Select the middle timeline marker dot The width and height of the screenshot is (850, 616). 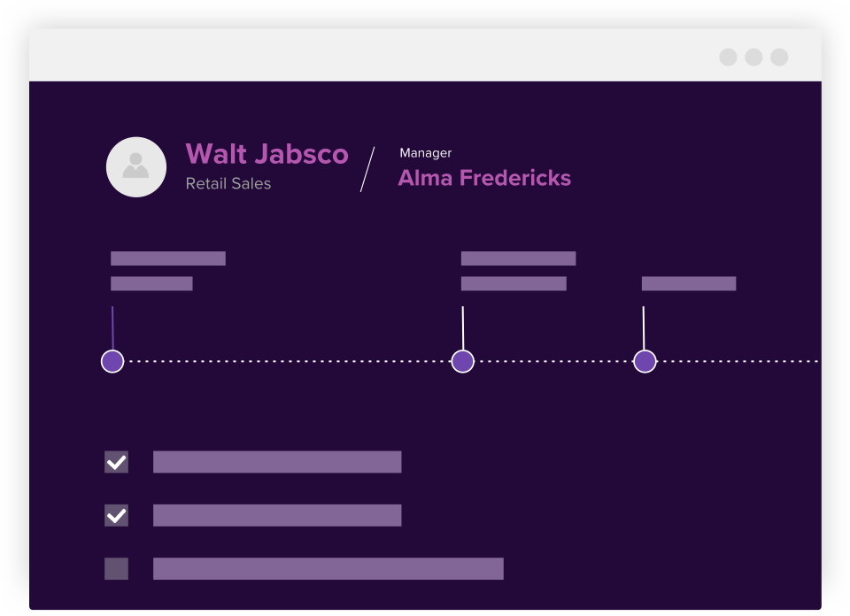[x=463, y=361]
